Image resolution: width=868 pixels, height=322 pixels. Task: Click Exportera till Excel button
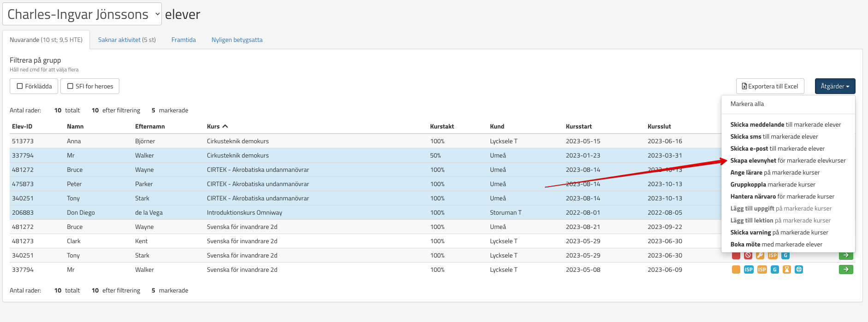click(x=770, y=86)
